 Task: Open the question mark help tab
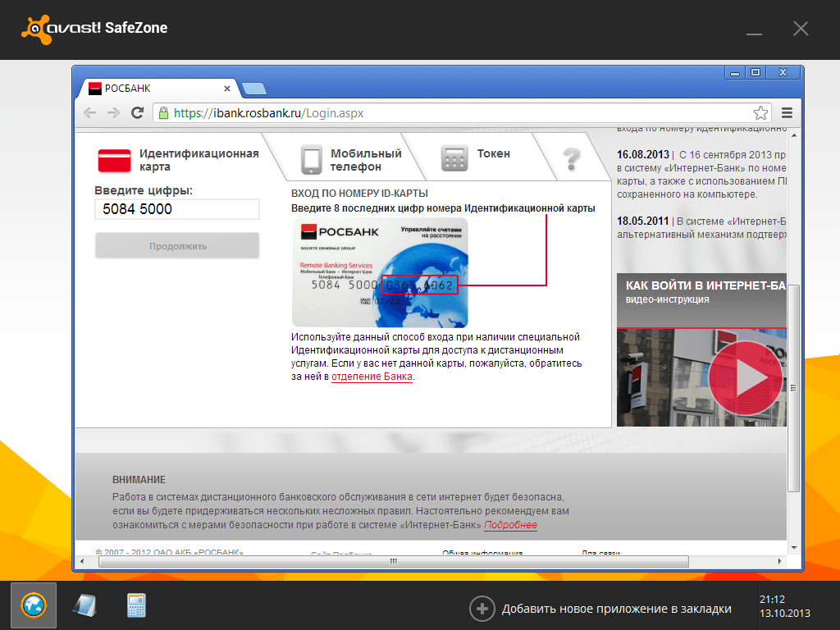pyautogui.click(x=572, y=159)
